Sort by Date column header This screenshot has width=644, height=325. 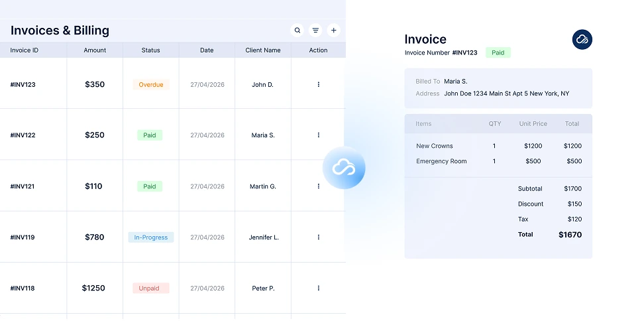click(x=207, y=50)
